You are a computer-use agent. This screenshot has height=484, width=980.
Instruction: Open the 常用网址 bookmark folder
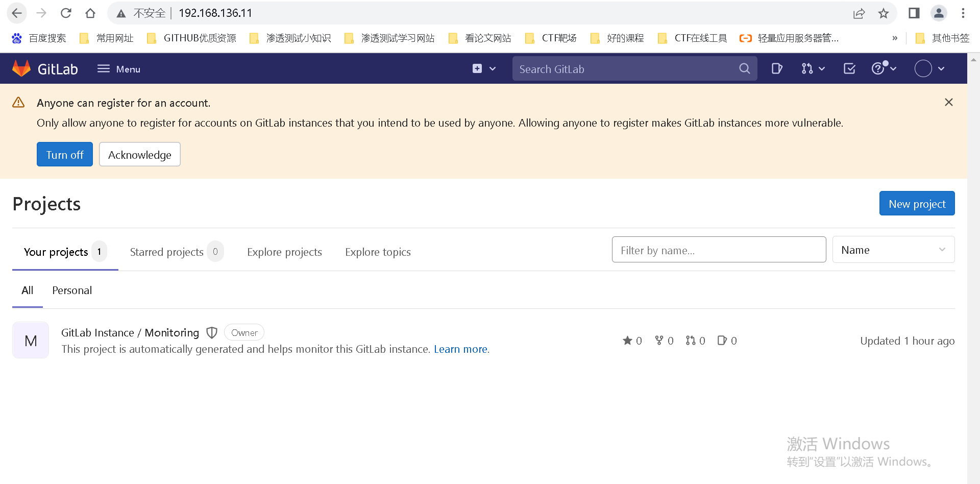[107, 38]
